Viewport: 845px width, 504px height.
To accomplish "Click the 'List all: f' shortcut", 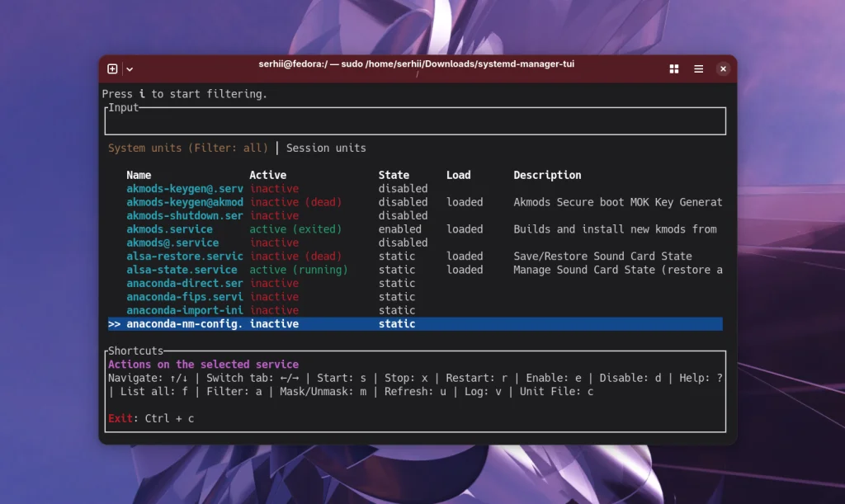I will 154,392.
